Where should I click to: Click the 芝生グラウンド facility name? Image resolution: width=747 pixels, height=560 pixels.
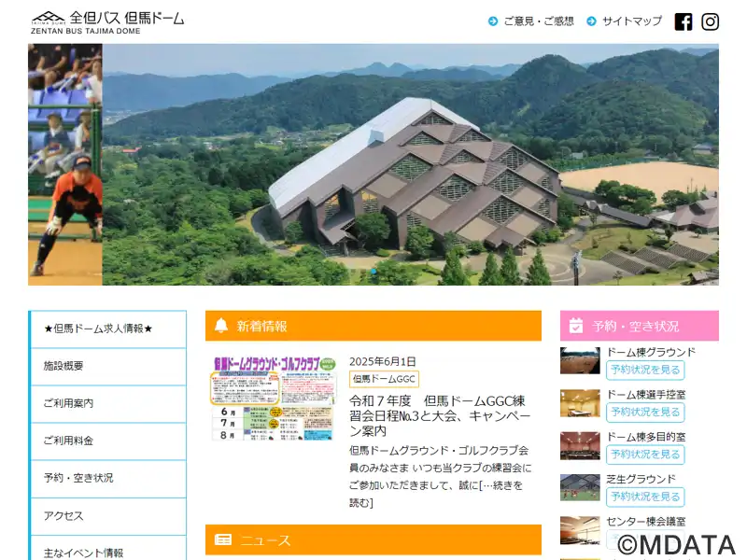(x=641, y=479)
